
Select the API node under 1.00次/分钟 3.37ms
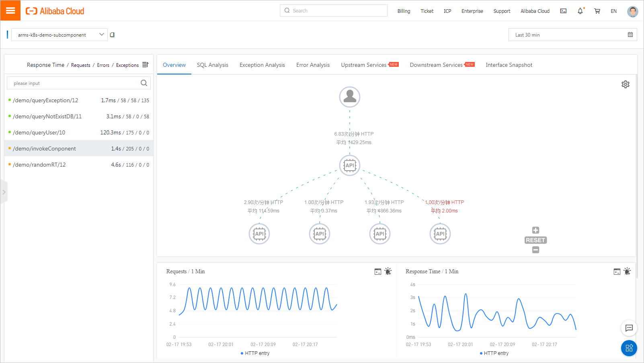320,234
